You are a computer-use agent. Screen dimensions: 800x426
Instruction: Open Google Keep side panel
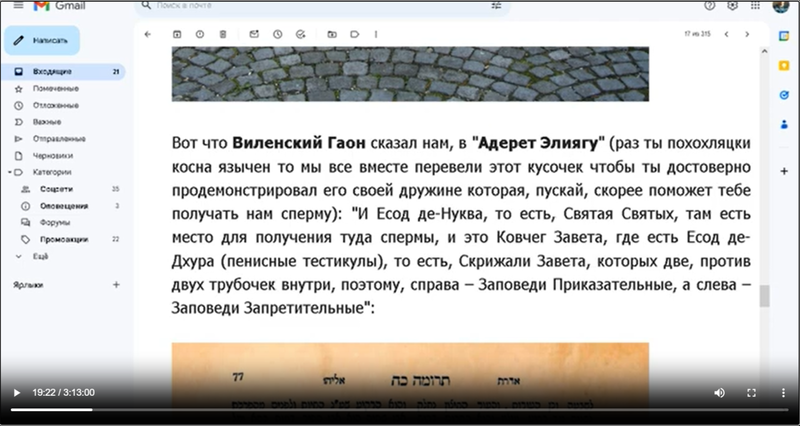(x=784, y=66)
